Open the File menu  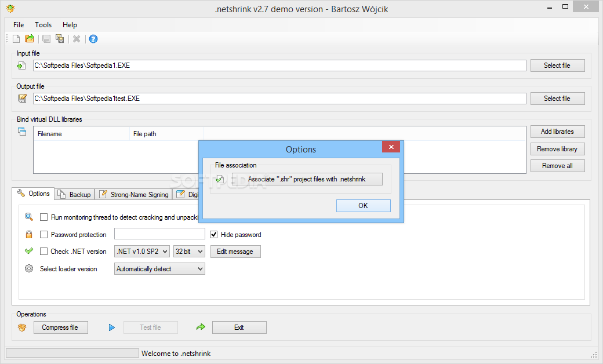19,24
